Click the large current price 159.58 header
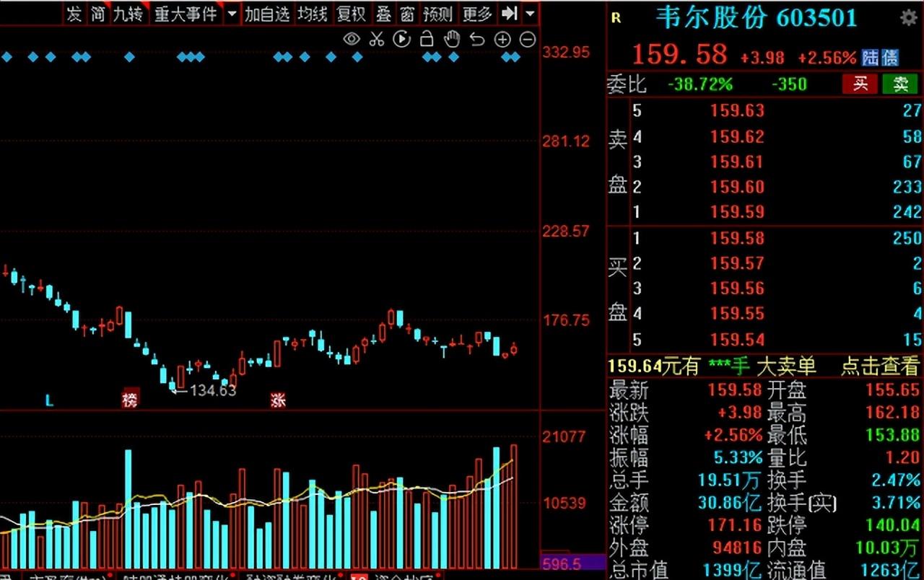Image resolution: width=924 pixels, height=580 pixels. pyautogui.click(x=679, y=55)
